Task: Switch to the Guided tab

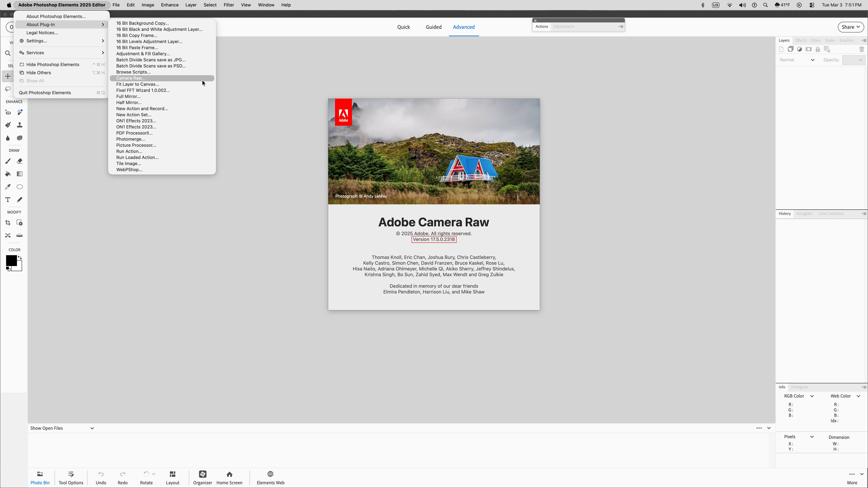Action: (x=433, y=27)
